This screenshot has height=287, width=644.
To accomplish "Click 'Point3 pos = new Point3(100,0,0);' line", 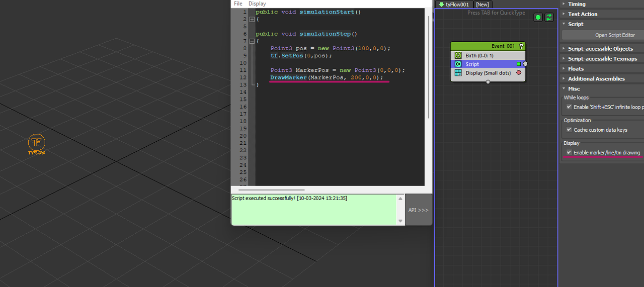I will click(331, 48).
